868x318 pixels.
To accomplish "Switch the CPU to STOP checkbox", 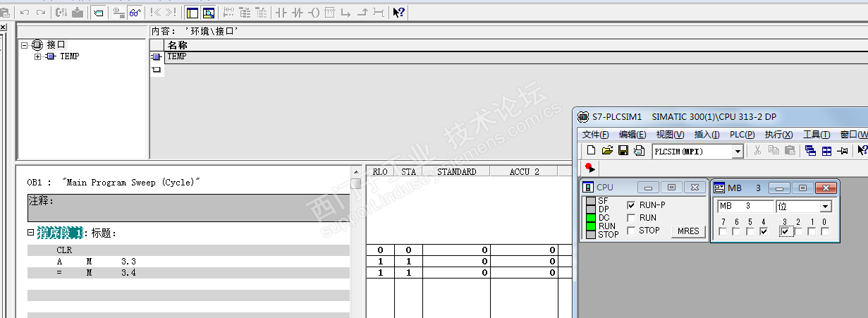I will [x=631, y=231].
